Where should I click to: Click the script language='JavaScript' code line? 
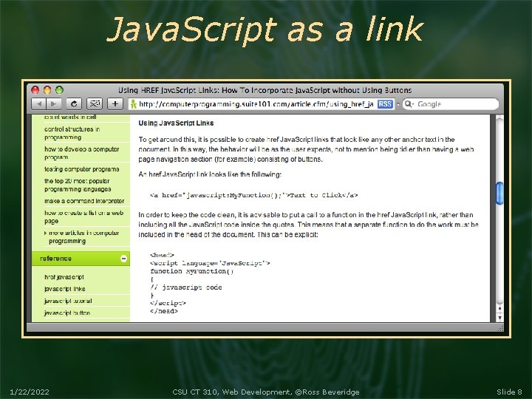pos(210,263)
